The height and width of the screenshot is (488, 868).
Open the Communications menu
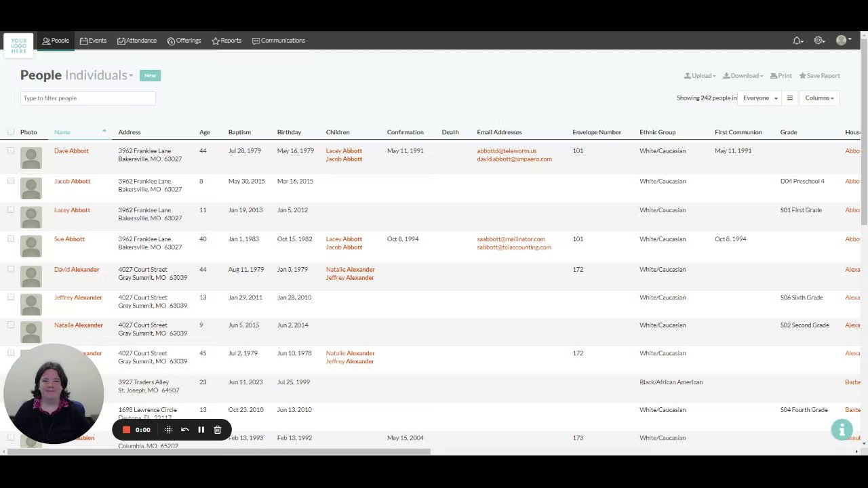pyautogui.click(x=279, y=41)
